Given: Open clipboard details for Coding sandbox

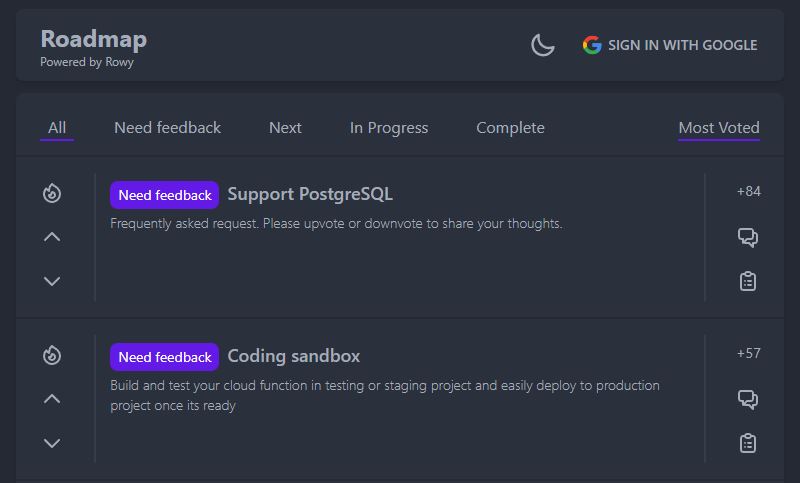Looking at the screenshot, I should (x=747, y=443).
